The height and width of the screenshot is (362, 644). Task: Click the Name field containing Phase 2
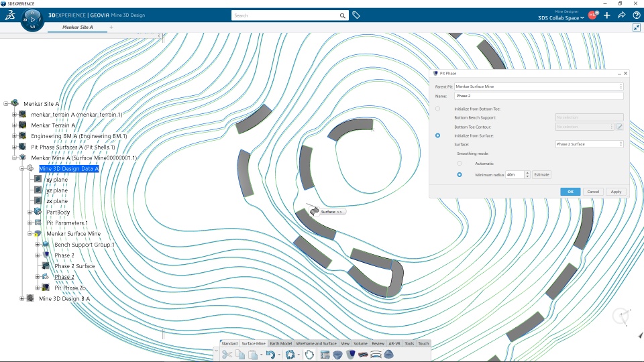click(x=539, y=96)
